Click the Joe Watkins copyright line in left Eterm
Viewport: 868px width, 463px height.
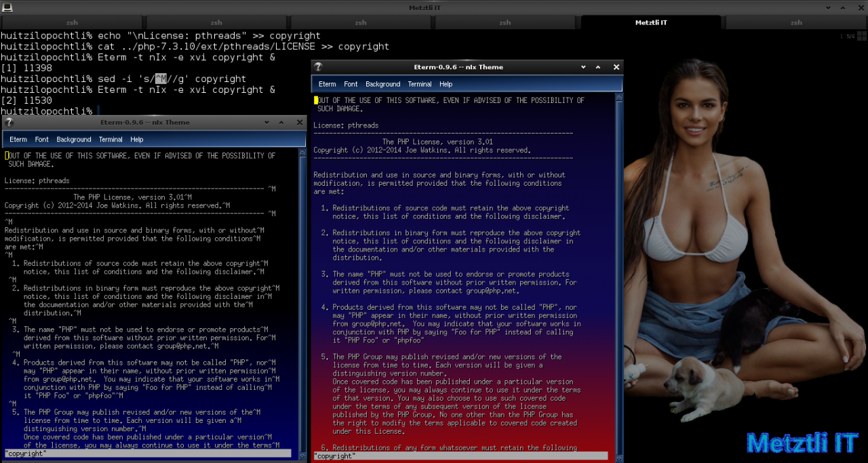pos(117,205)
